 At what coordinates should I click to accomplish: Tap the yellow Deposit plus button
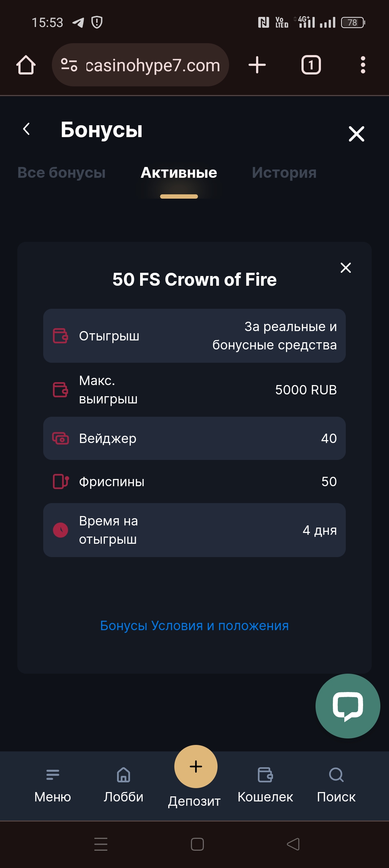click(196, 767)
